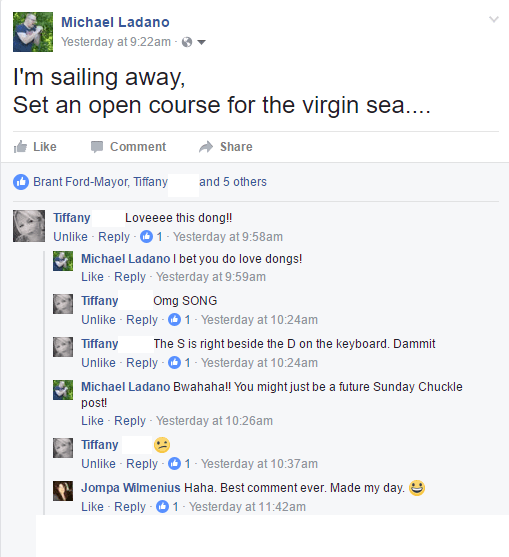Image resolution: width=509 pixels, height=557 pixels.
Task: Reply to Jompa Wilmenius's comment
Action: click(x=130, y=507)
